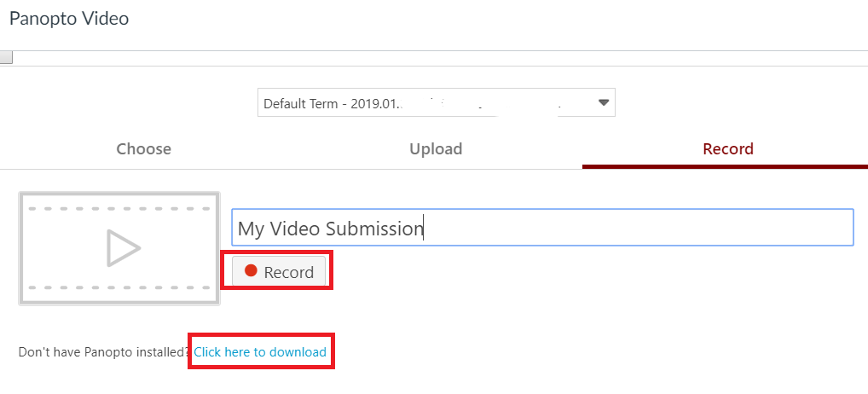Click the Panopto Video heading

pos(69,18)
